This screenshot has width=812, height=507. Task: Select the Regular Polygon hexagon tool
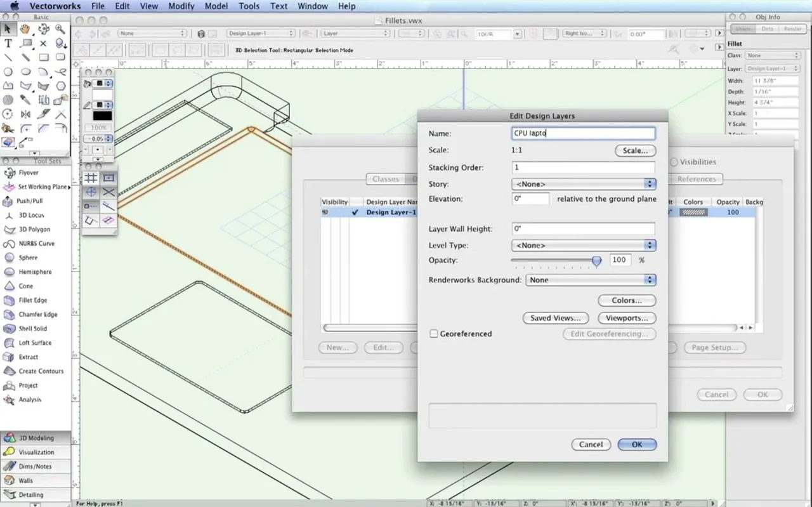tap(60, 86)
